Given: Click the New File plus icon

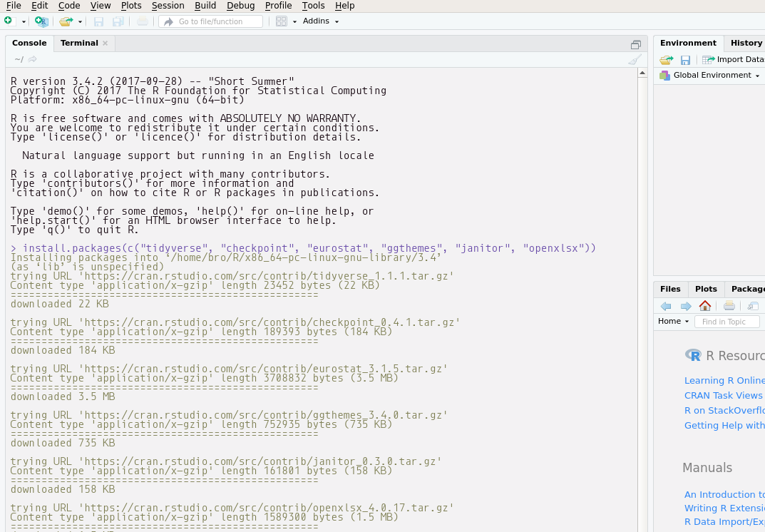Looking at the screenshot, I should click(x=9, y=21).
